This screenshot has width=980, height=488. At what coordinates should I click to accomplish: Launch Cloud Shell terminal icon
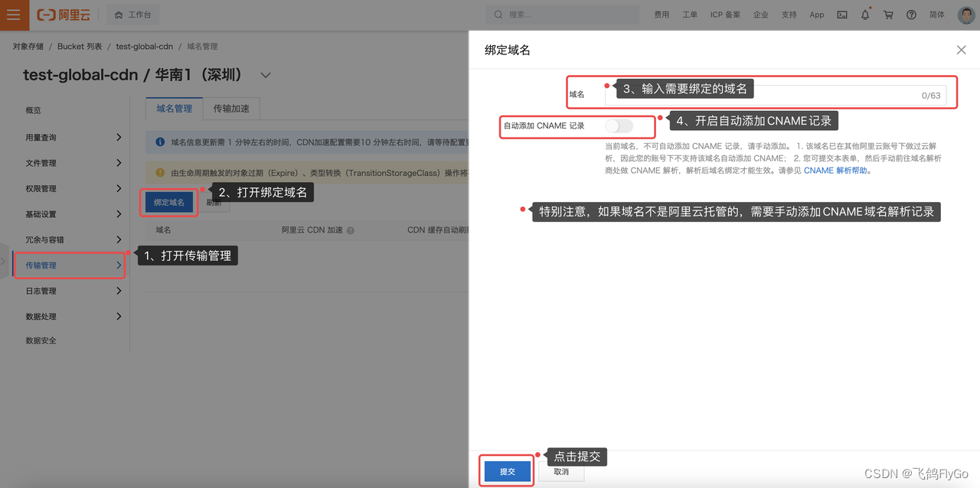click(x=842, y=15)
